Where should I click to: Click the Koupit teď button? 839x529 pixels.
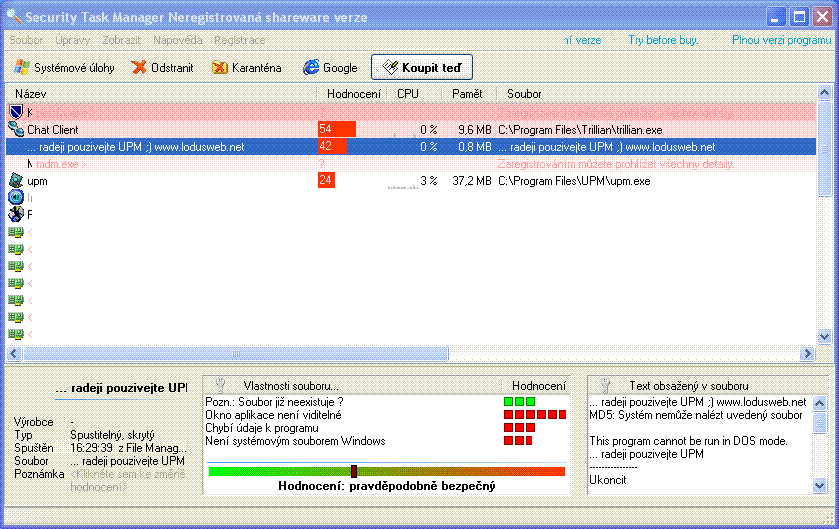(422, 67)
